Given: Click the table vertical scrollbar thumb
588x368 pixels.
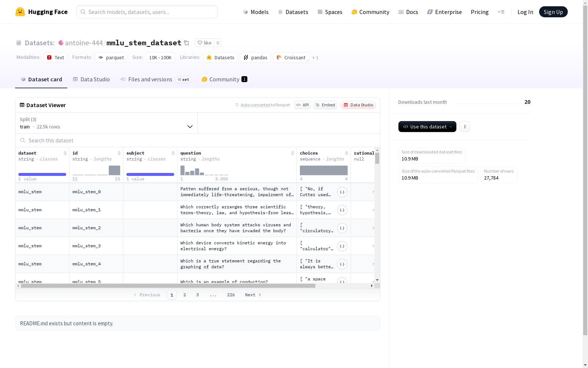Looking at the screenshot, I should pyautogui.click(x=377, y=158).
